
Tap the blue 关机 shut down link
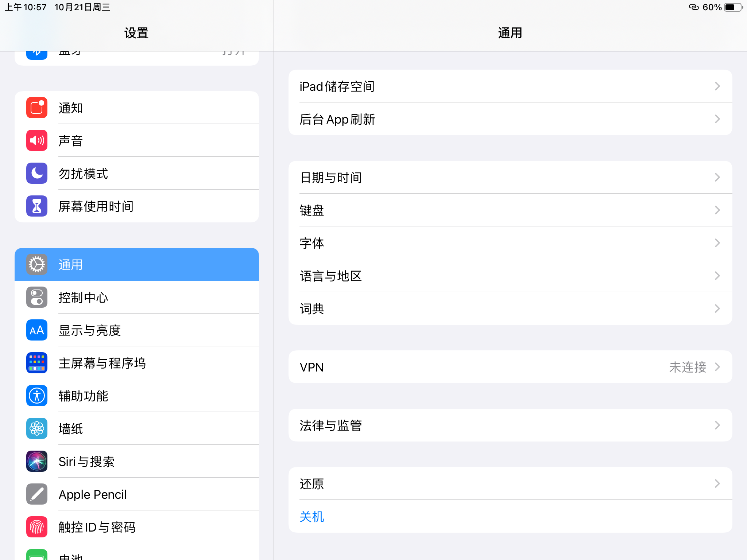312,516
